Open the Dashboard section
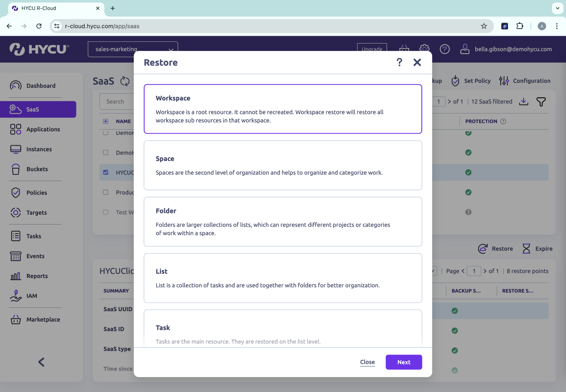 click(x=41, y=86)
